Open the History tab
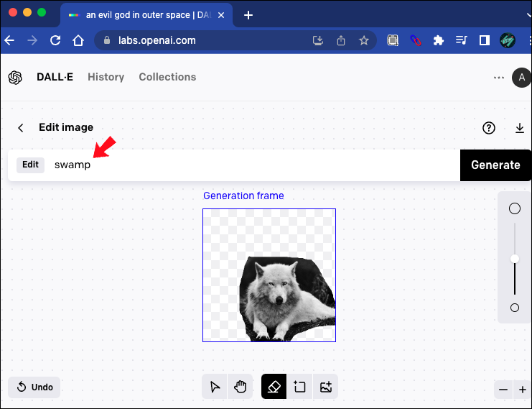 point(106,77)
